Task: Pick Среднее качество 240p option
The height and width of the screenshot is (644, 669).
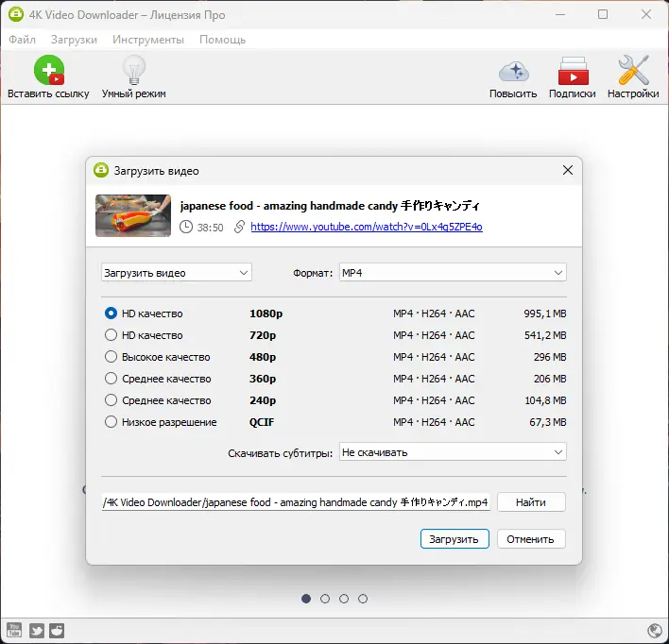Action: 111,400
